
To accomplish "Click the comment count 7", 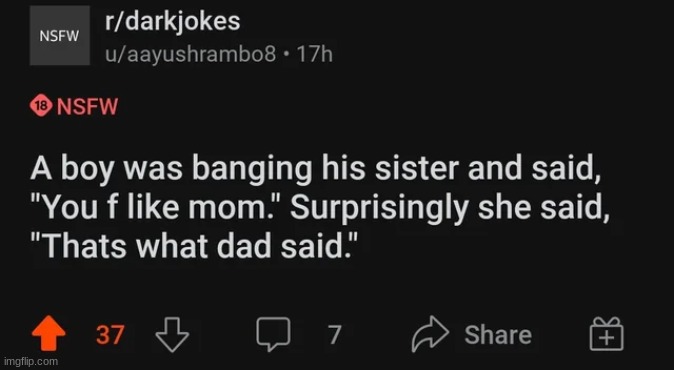I will click(335, 334).
